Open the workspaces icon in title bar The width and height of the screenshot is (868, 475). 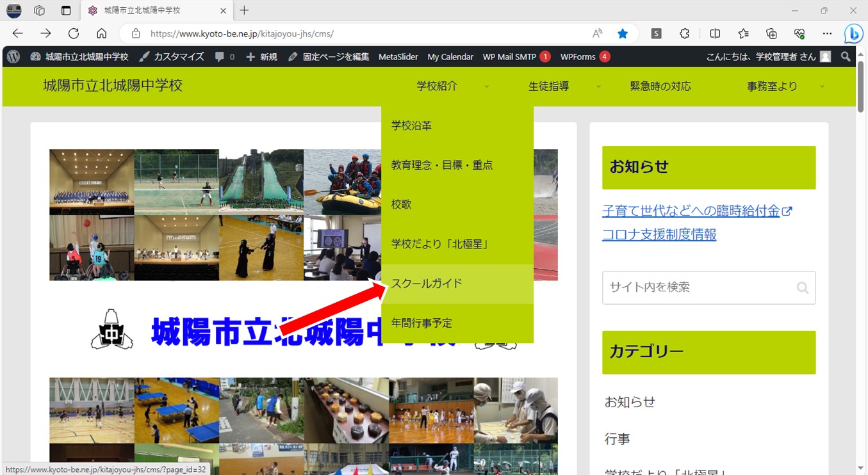tap(39, 10)
